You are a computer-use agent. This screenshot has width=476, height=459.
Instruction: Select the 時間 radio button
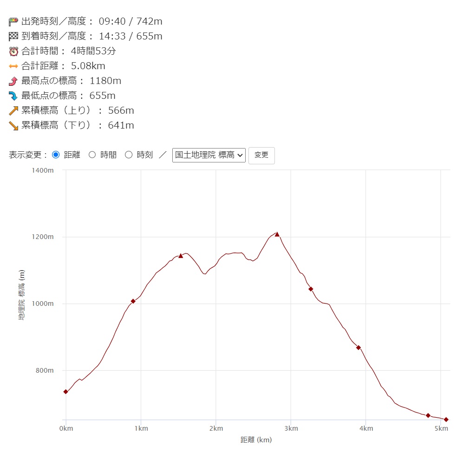[x=92, y=155]
